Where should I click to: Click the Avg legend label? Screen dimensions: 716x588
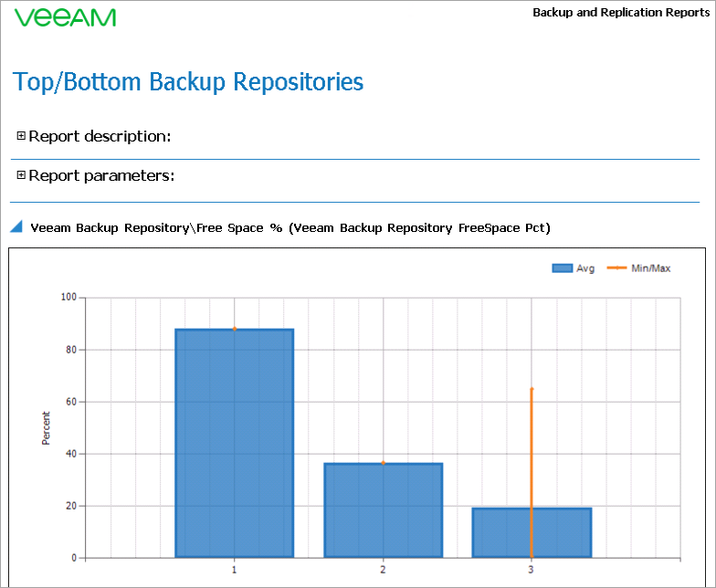tap(585, 268)
